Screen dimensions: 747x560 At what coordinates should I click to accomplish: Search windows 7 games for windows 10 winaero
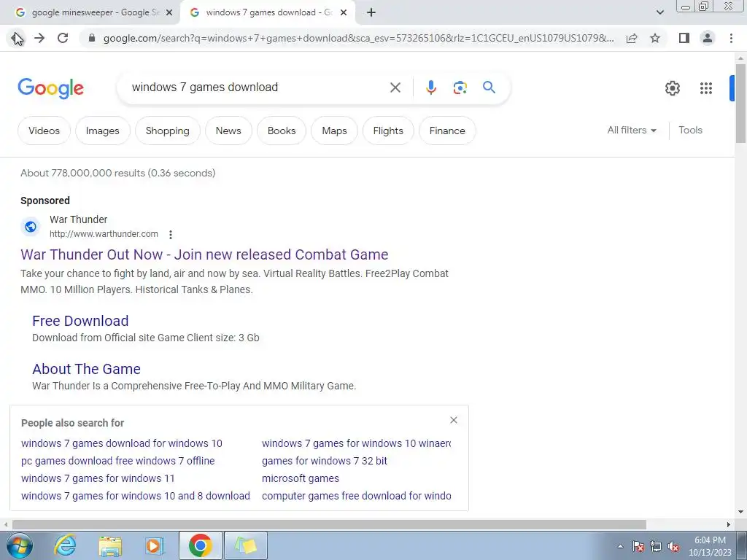356,443
